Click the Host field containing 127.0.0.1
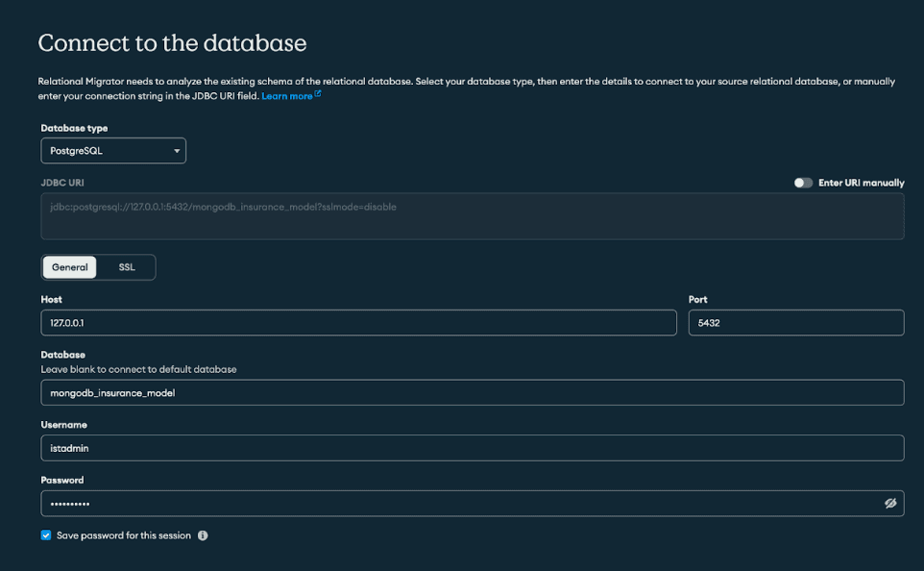 [358, 323]
